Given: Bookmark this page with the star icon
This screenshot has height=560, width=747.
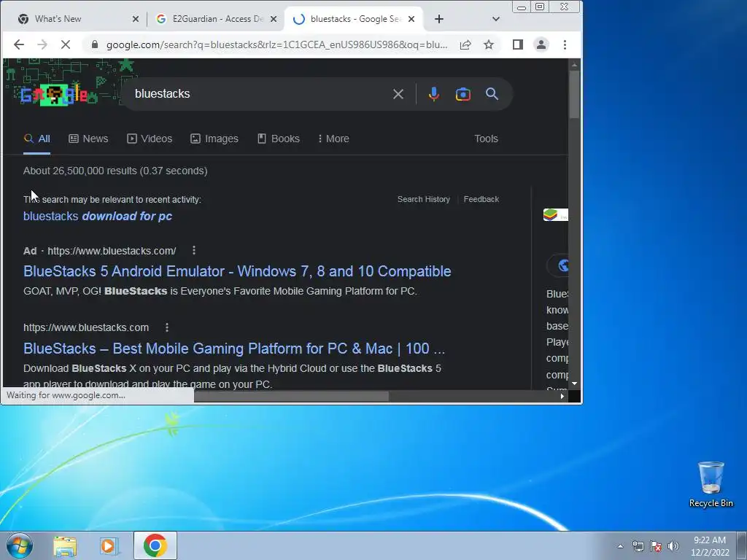Looking at the screenshot, I should (489, 44).
